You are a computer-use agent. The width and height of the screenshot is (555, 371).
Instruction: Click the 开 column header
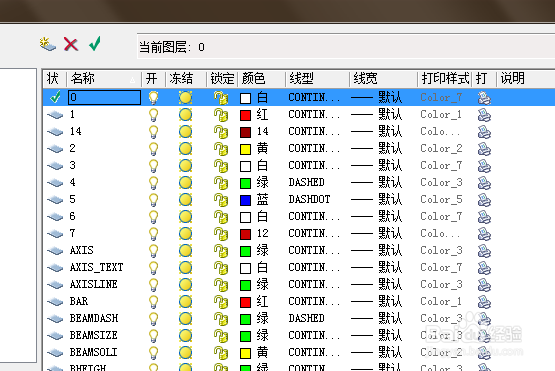click(x=154, y=79)
